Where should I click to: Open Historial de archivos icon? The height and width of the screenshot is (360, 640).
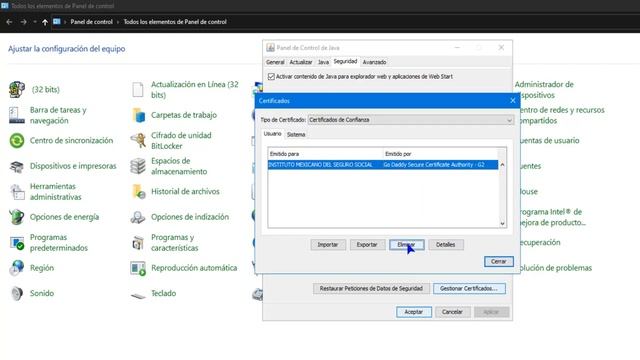(x=138, y=191)
